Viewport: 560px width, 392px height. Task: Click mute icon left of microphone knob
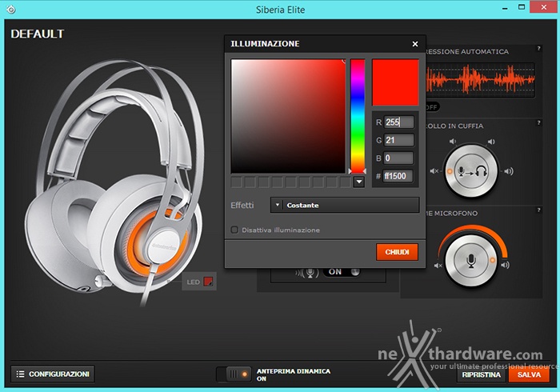click(438, 266)
